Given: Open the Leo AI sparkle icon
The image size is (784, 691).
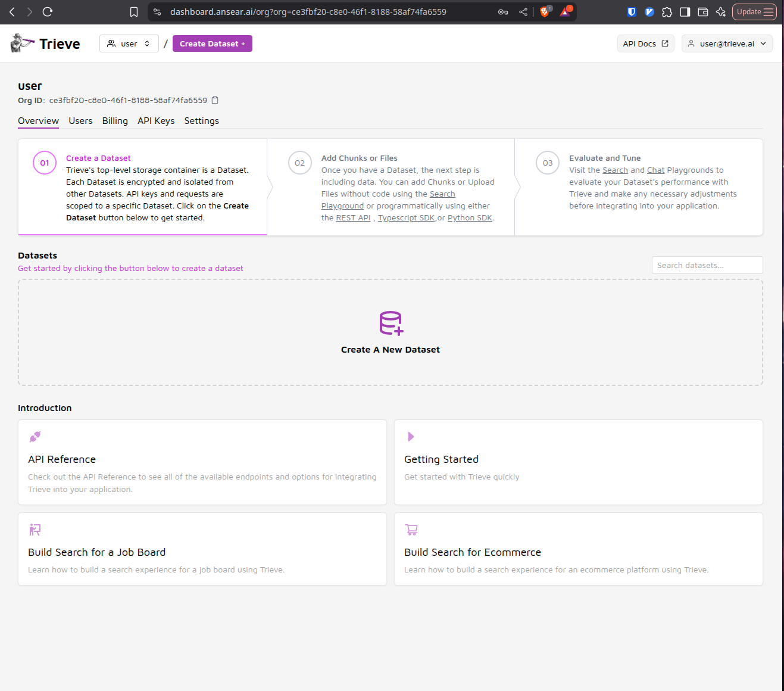Looking at the screenshot, I should click(x=721, y=12).
